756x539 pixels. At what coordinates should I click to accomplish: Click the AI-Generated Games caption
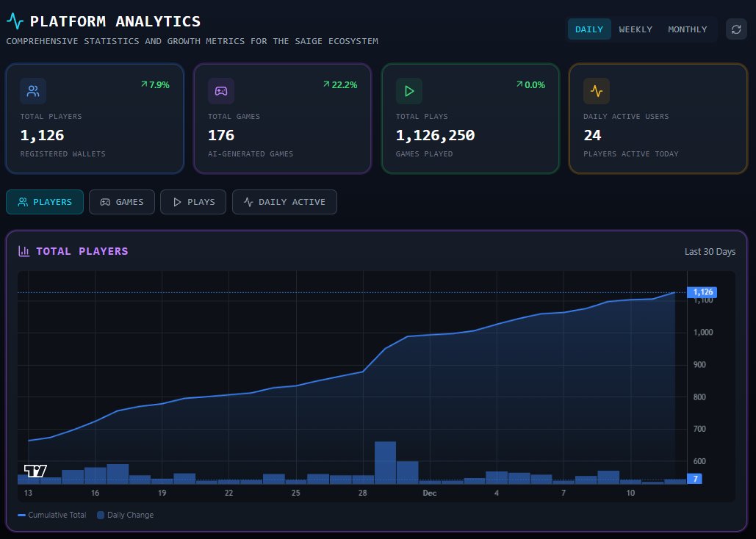click(x=251, y=153)
